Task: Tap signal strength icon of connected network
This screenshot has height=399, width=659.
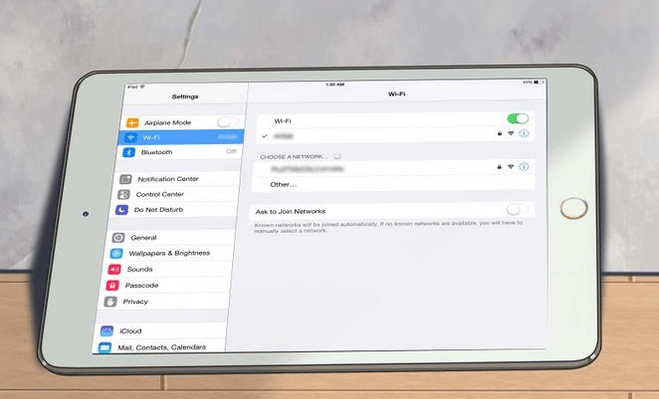Action: pos(511,133)
